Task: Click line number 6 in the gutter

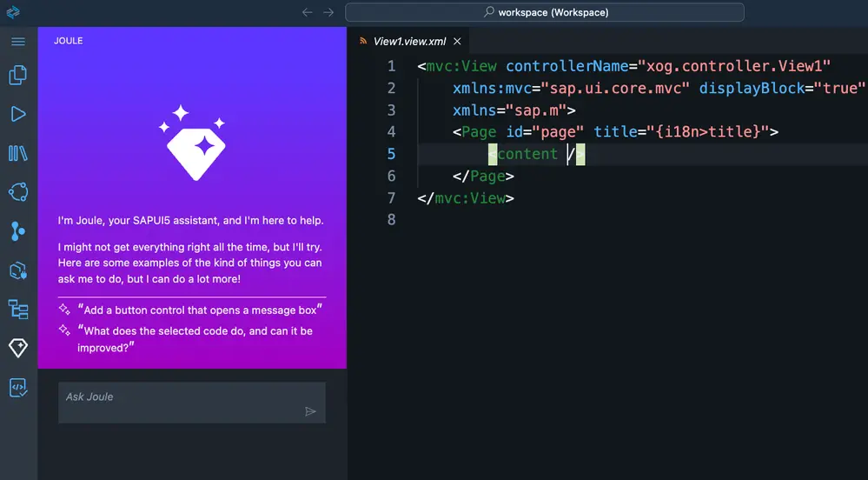Action: [391, 177]
